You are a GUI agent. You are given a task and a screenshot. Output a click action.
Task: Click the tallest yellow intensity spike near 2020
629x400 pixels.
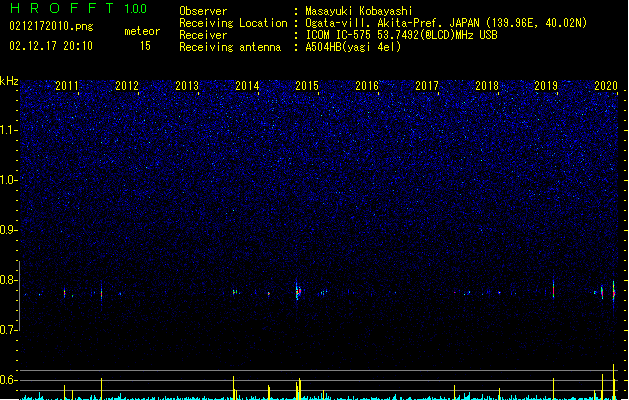point(614,381)
